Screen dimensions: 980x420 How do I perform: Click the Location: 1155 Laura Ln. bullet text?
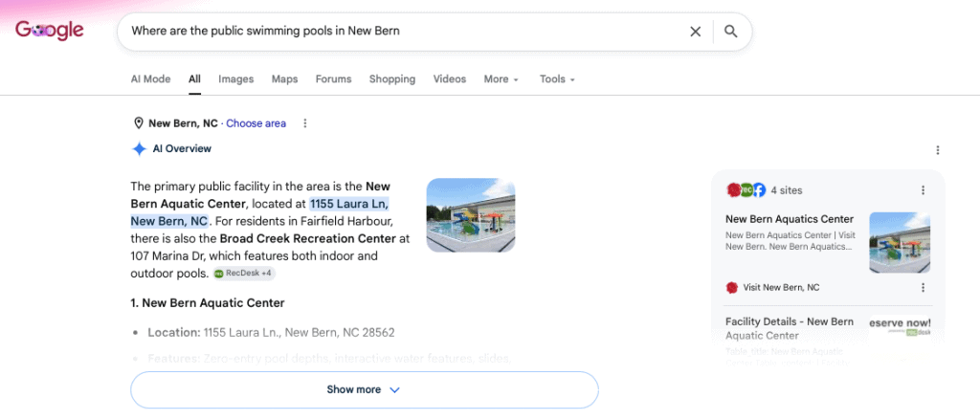tap(271, 333)
